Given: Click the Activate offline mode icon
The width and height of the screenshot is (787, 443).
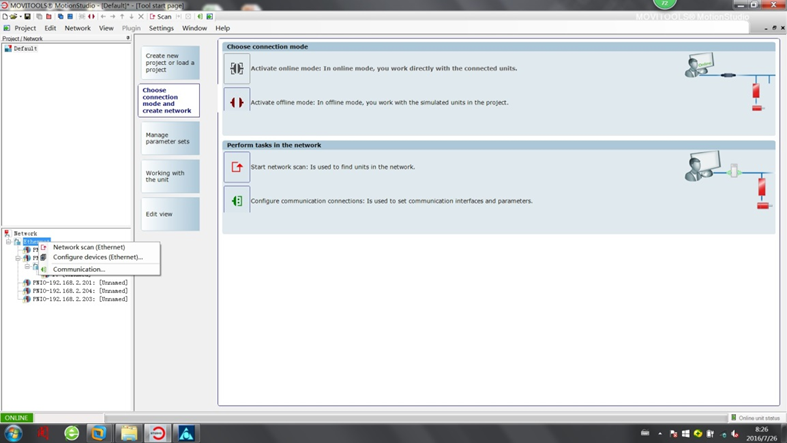Looking at the screenshot, I should pos(237,102).
